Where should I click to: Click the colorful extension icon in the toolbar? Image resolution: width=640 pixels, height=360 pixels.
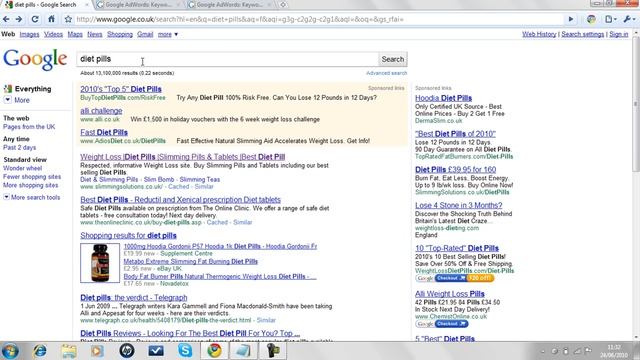pos(591,19)
